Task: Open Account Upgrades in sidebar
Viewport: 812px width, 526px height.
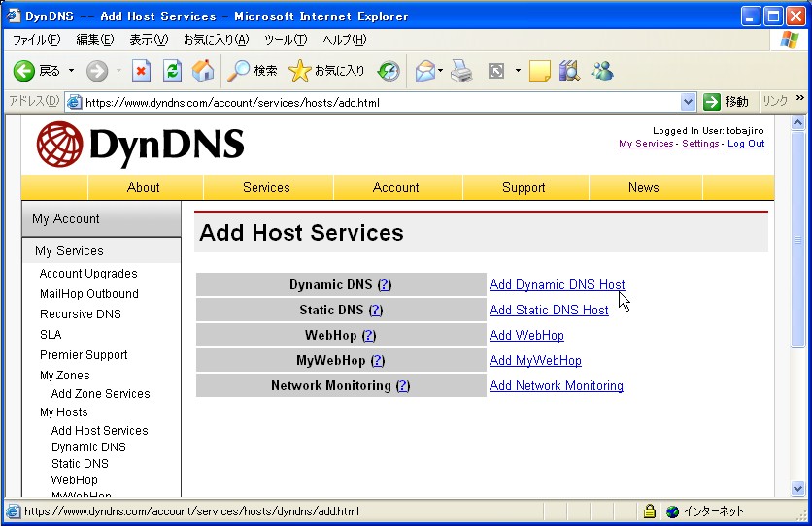Action: (x=88, y=274)
